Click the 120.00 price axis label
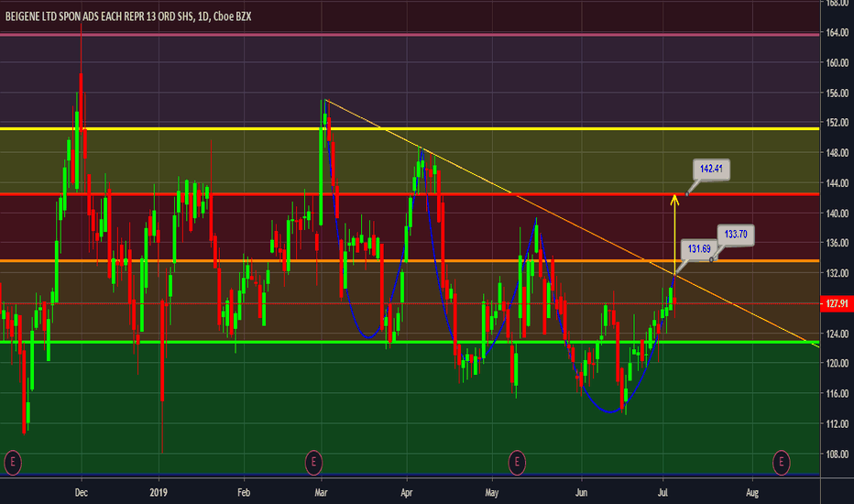This screenshot has width=854, height=504. (x=837, y=364)
